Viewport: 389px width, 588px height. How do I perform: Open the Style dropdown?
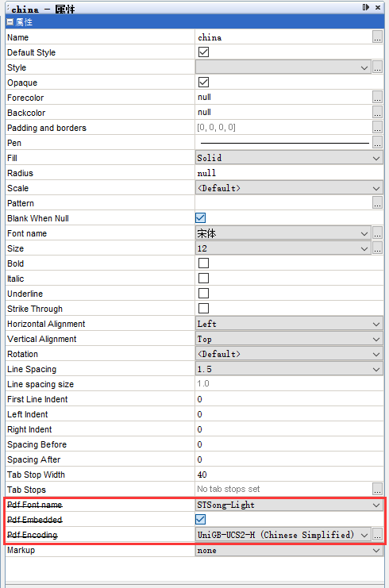283,67
